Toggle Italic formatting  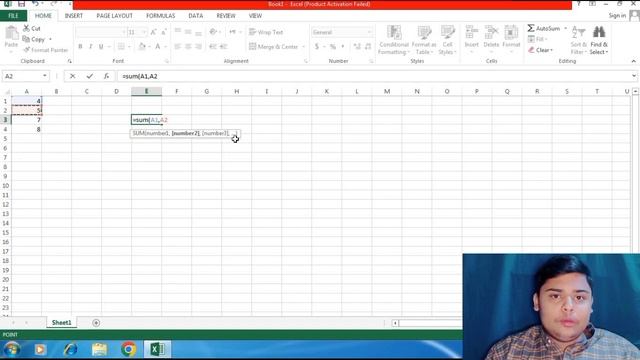tap(91, 47)
